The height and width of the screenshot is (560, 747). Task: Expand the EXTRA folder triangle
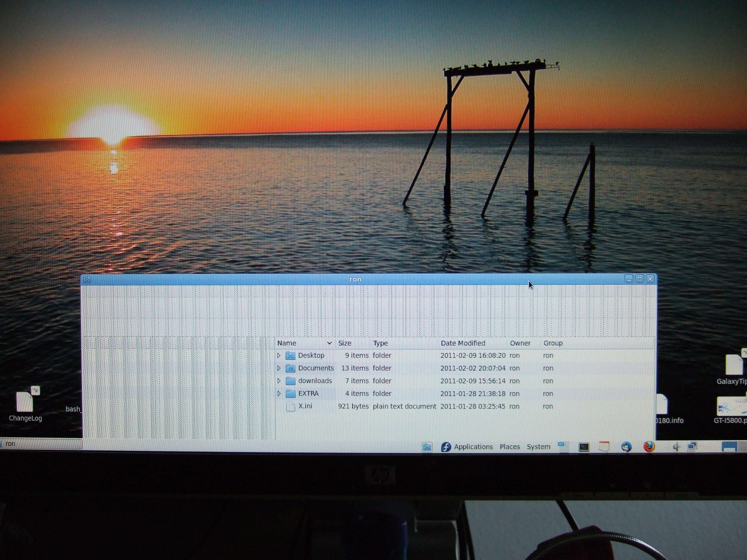279,393
